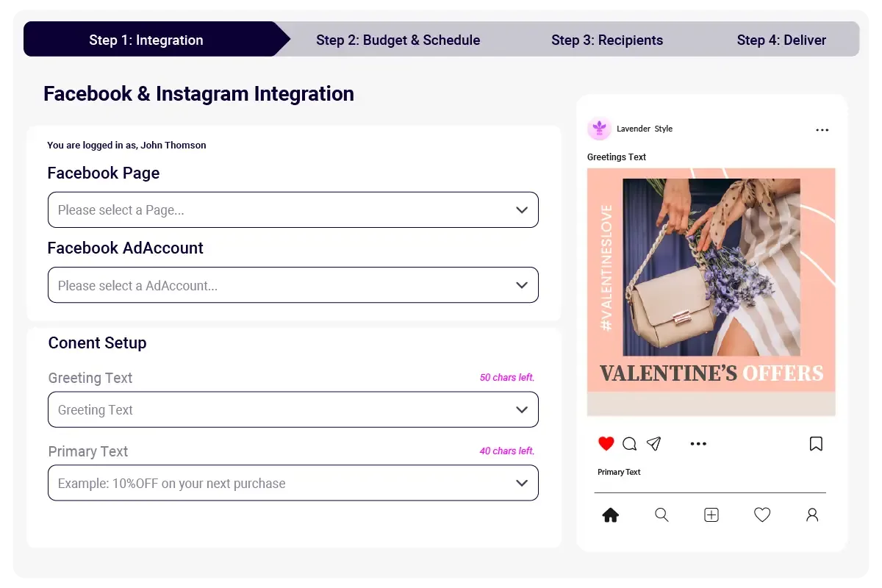882x588 pixels.
Task: Click the comment bubble icon
Action: point(630,443)
